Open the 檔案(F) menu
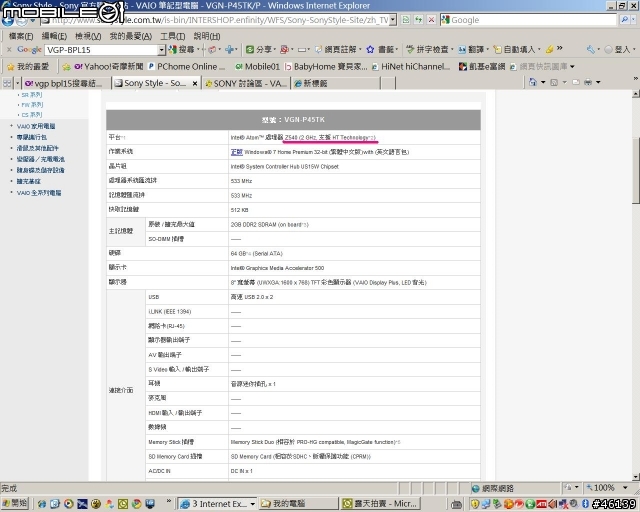The width and height of the screenshot is (640, 512). (21, 36)
